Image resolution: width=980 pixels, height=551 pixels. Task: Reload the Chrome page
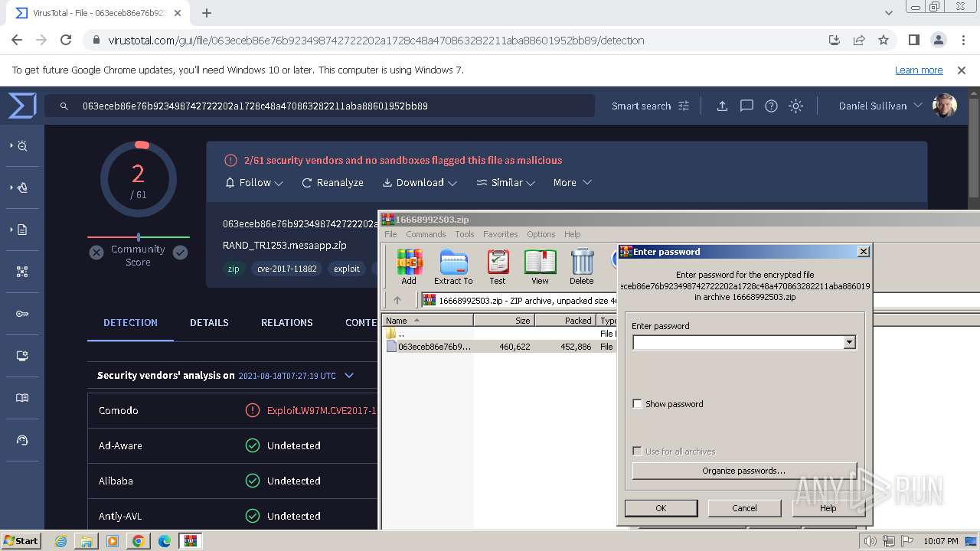tap(66, 40)
